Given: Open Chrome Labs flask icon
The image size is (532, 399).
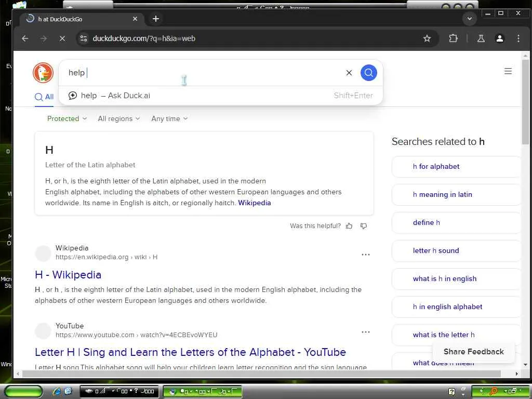Looking at the screenshot, I should (481, 38).
